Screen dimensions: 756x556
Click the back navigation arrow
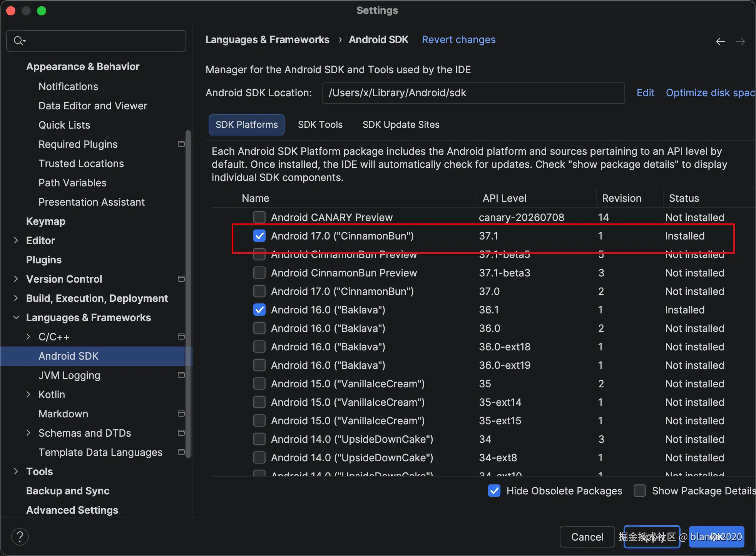720,41
